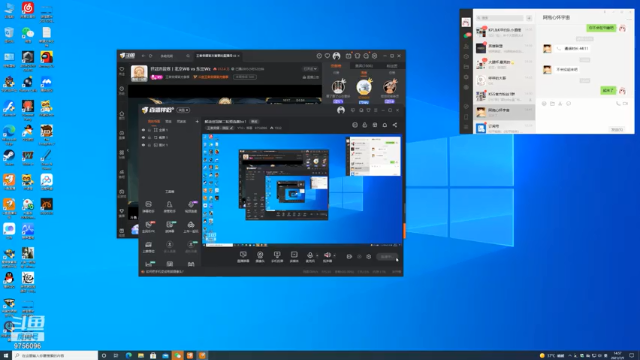Image resolution: width=640 pixels, height=360 pixels.
Task: Open toolbox tool with red badge
Action: (149, 227)
